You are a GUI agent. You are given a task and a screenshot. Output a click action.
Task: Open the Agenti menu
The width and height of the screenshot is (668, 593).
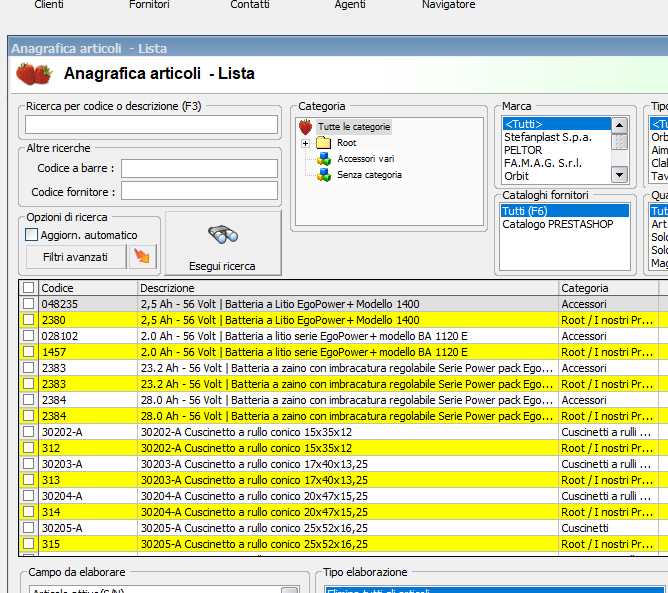(350, 4)
